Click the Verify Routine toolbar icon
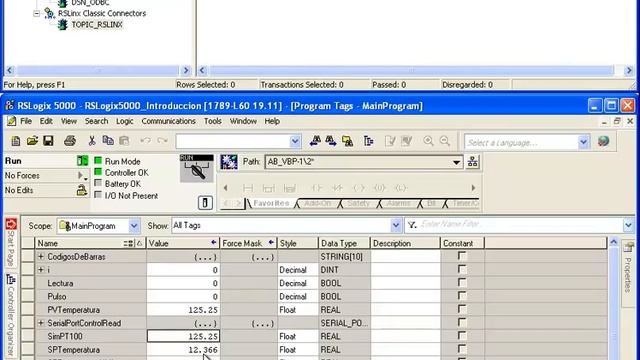This screenshot has width=640, height=360. tap(390, 141)
